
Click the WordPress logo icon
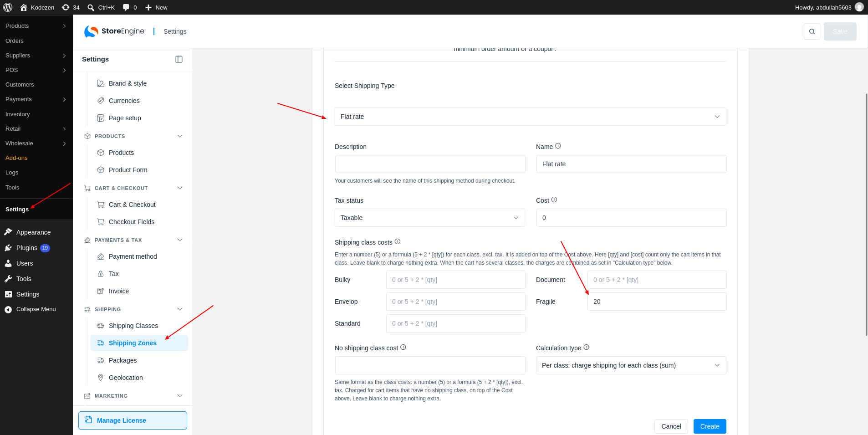[x=8, y=7]
